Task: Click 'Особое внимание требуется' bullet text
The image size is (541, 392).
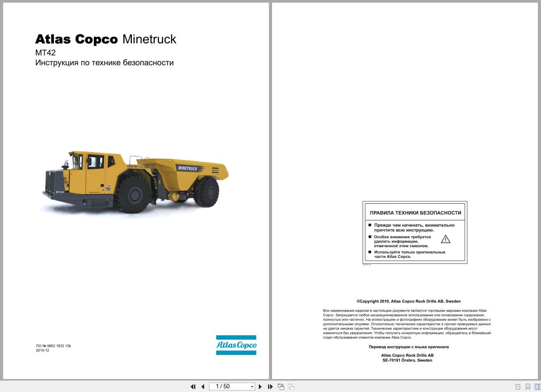Action: point(403,237)
